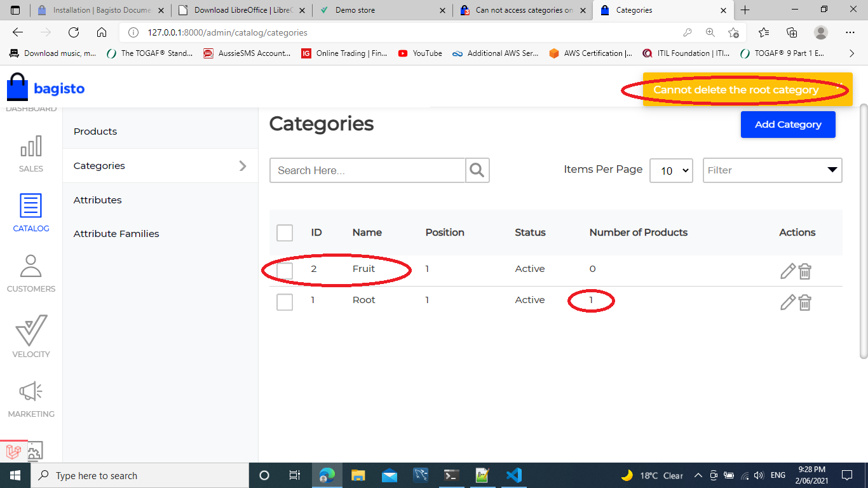
Task: Reload the page with Refresh icon
Action: coord(74,32)
